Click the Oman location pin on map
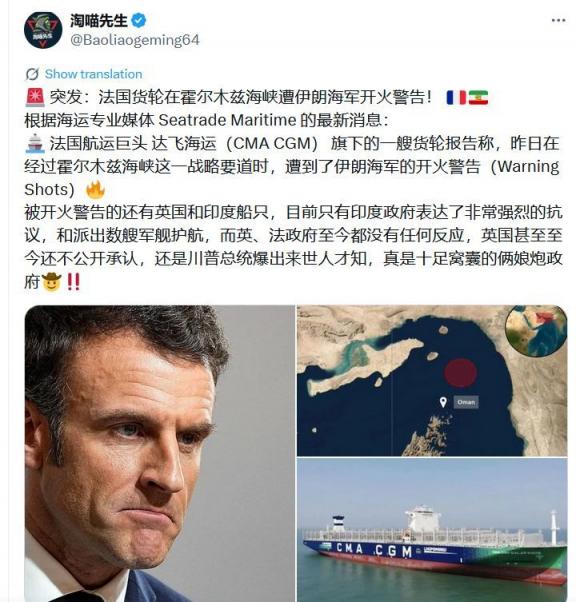The width and height of the screenshot is (576, 602). pyautogui.click(x=443, y=402)
